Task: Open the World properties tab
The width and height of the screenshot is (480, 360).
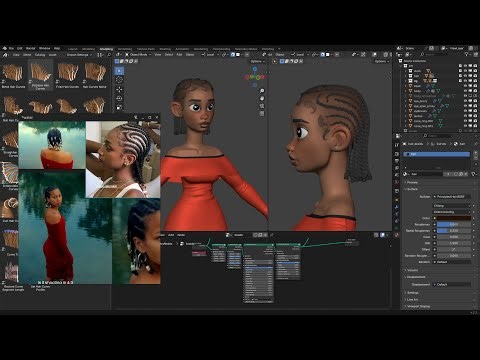Action: tap(397, 182)
